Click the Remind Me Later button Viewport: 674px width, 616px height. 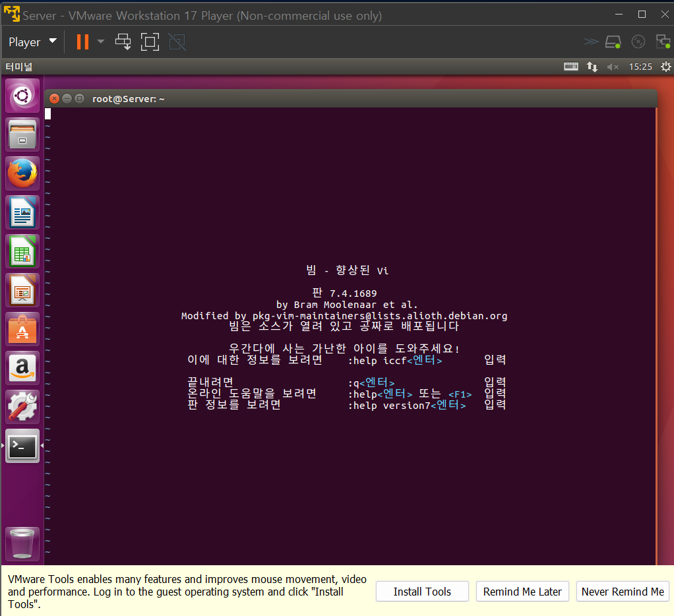pyautogui.click(x=522, y=592)
